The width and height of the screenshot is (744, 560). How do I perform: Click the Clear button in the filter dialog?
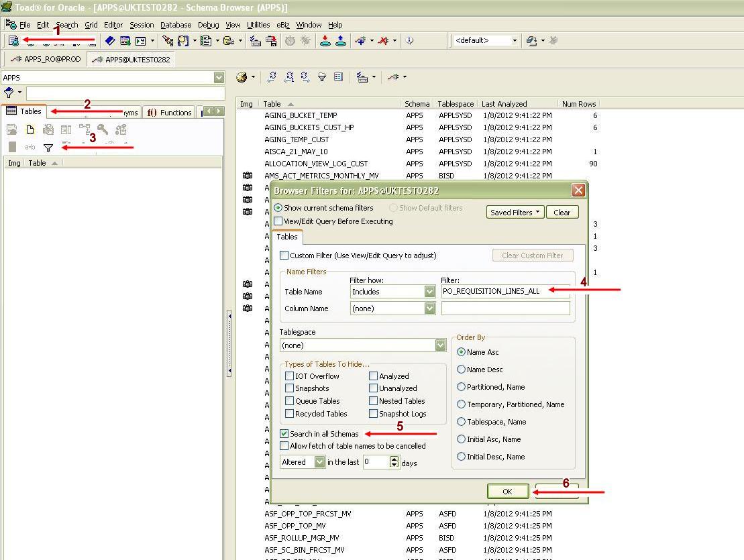pos(562,213)
